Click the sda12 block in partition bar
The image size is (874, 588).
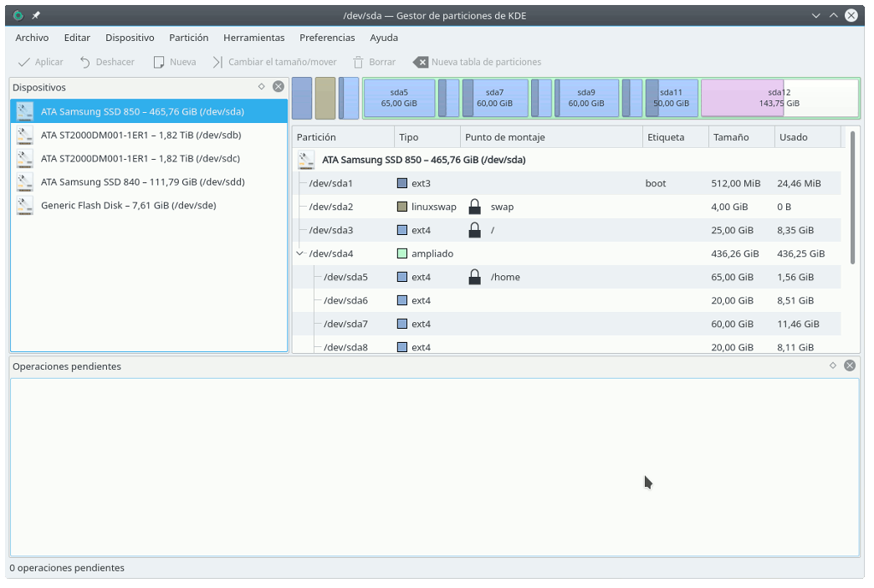[x=779, y=98]
